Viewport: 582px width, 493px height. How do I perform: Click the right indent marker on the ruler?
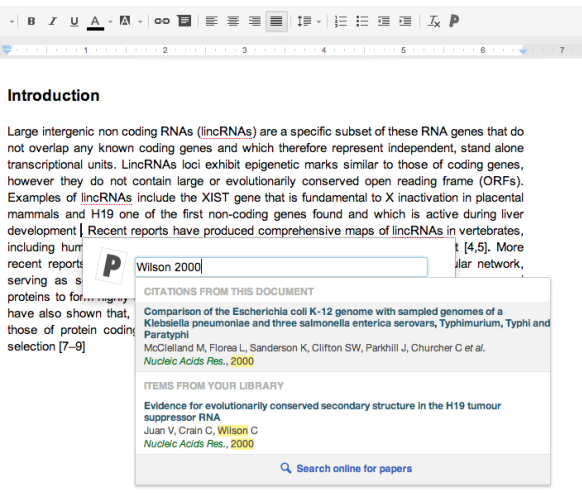click(523, 51)
